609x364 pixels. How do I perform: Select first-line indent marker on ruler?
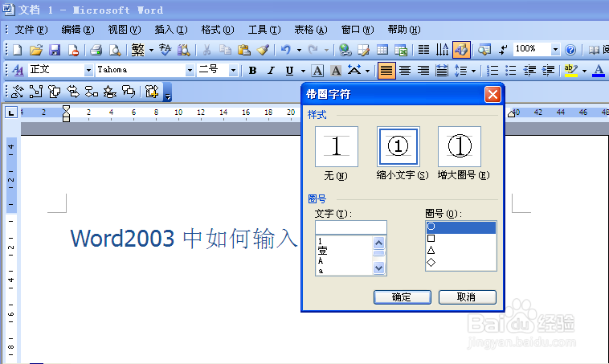coord(66,108)
